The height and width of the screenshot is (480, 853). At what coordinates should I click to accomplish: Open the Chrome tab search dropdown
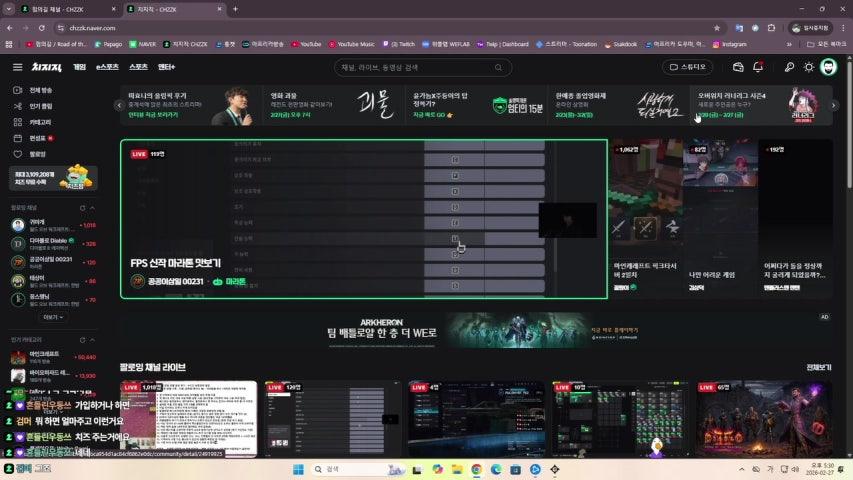[9, 9]
